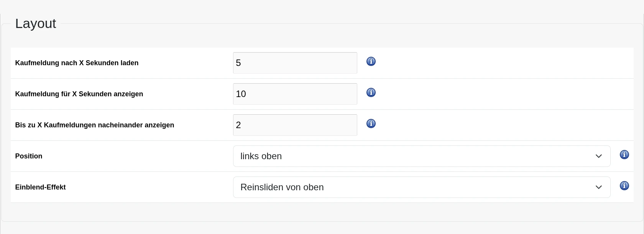Click the Bis zu X Kaufmeldungen nacheinander anzeigen label
Image resolution: width=644 pixels, height=234 pixels.
95,125
